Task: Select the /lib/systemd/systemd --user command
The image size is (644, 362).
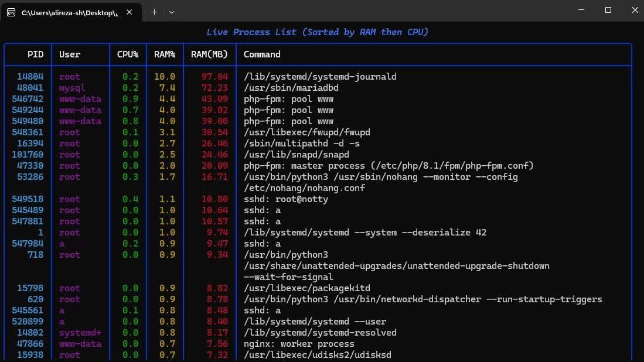Action: 315,322
